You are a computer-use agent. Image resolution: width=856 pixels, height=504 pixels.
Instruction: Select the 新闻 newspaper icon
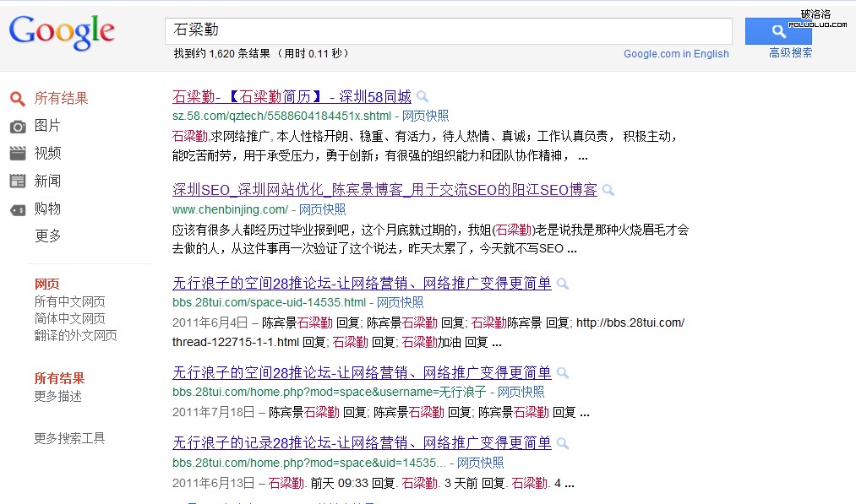[18, 182]
